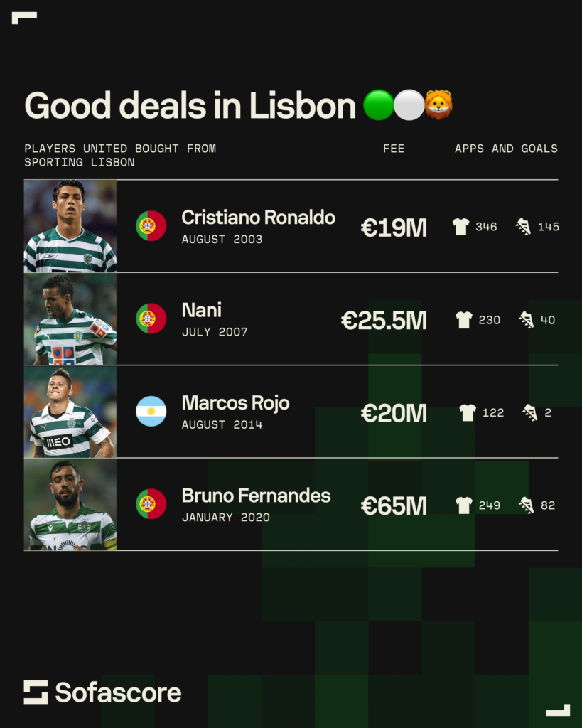Click the €65M fee value
Screen dimensions: 582x728
click(394, 505)
